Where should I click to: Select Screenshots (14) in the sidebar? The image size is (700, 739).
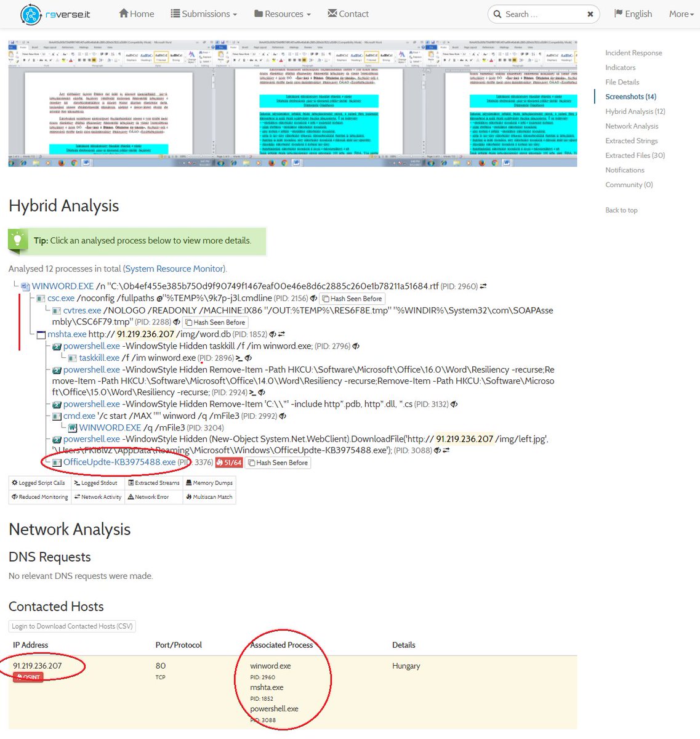tap(630, 97)
